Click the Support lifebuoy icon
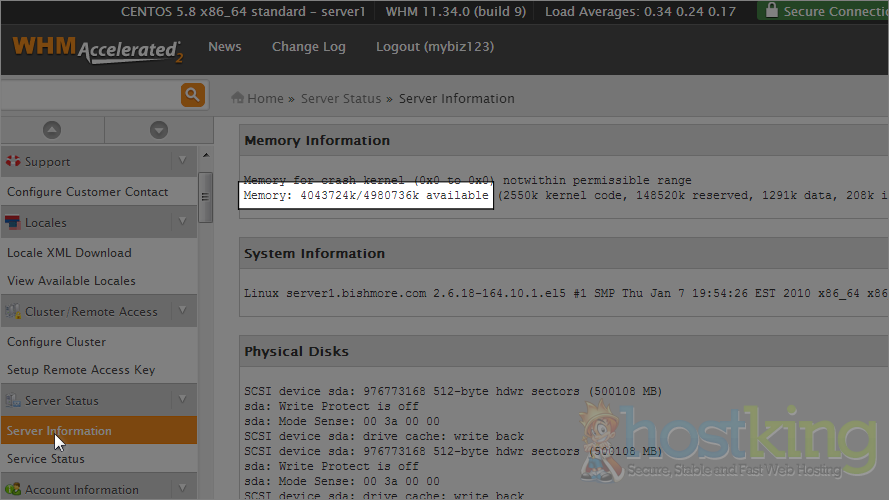This screenshot has width=889, height=500. [x=13, y=161]
